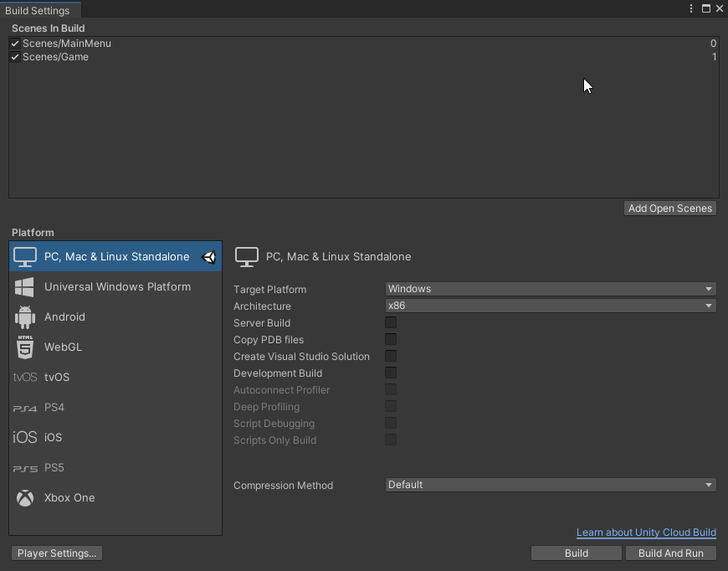This screenshot has height=571, width=728.
Task: Click the PS4 platform label
Action: (x=54, y=408)
